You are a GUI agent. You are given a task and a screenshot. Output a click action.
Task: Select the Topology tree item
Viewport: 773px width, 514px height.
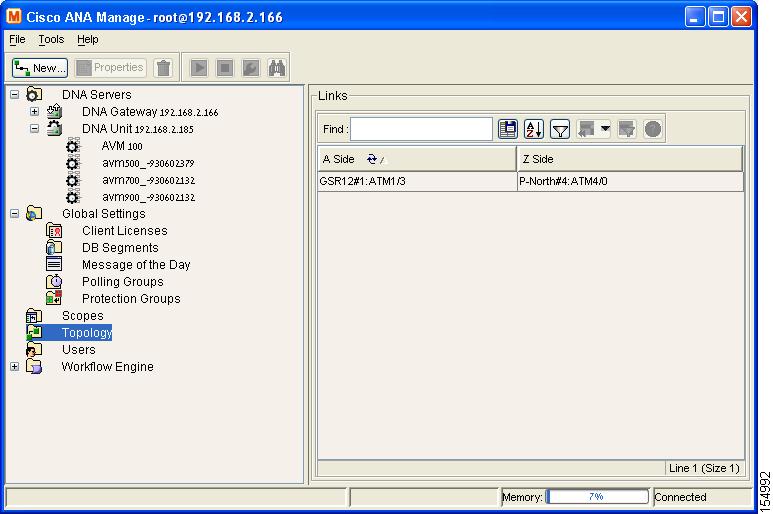[x=87, y=333]
